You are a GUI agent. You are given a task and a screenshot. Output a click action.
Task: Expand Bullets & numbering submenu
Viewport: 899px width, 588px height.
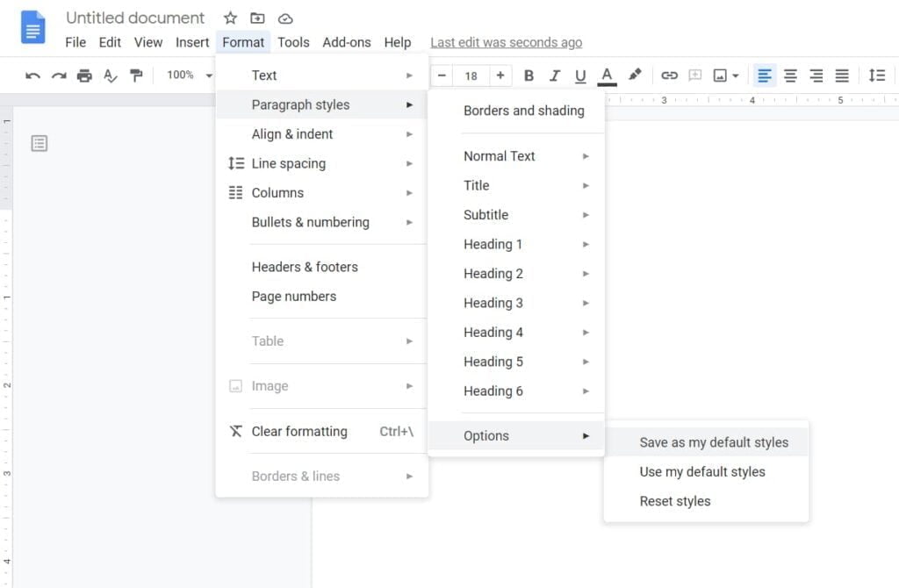321,222
